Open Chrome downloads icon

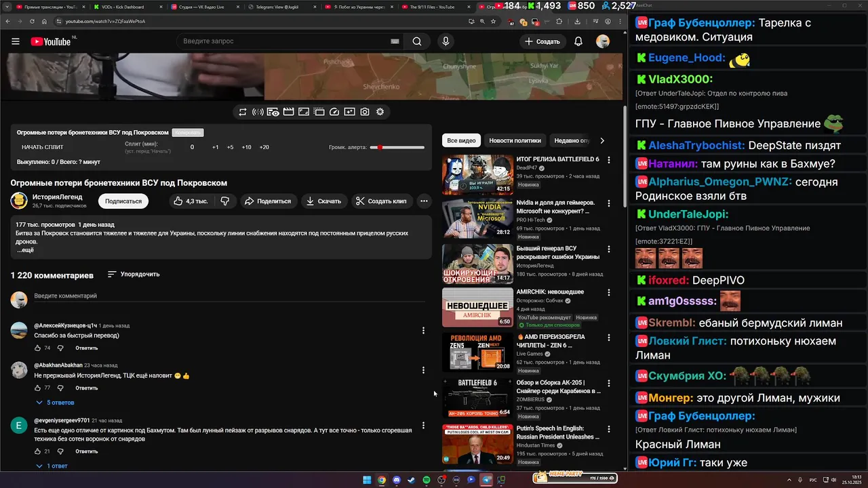pyautogui.click(x=577, y=21)
